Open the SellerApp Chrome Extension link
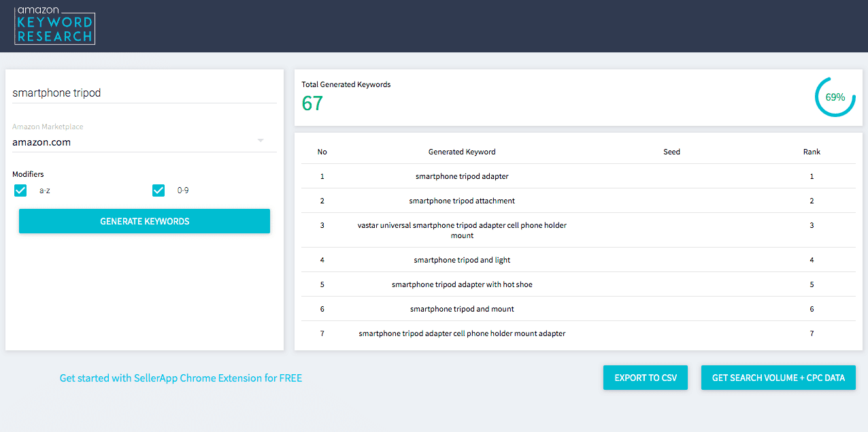 tap(181, 378)
